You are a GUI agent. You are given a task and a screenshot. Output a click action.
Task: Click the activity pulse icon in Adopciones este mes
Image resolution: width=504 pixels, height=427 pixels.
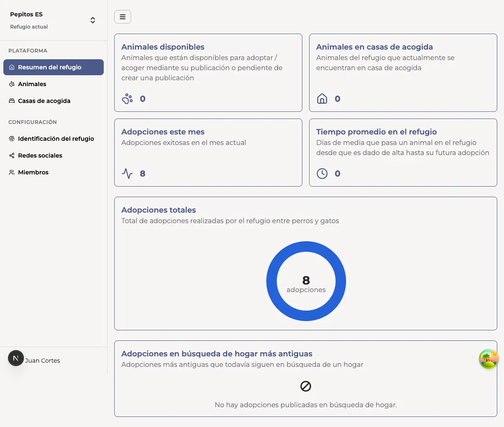tap(127, 174)
